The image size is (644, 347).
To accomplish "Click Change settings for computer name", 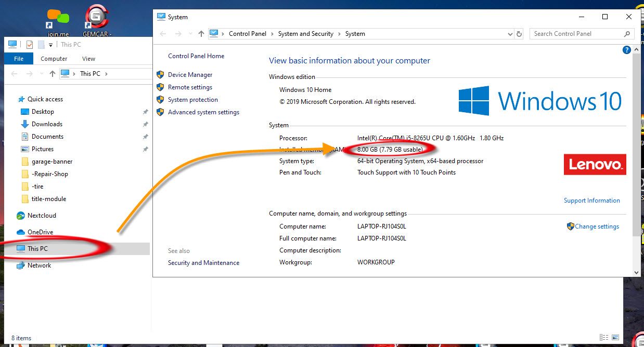I will 597,226.
